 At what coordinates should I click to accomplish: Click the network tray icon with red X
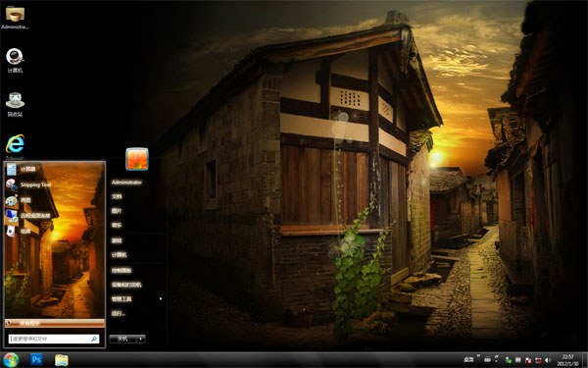(x=538, y=360)
